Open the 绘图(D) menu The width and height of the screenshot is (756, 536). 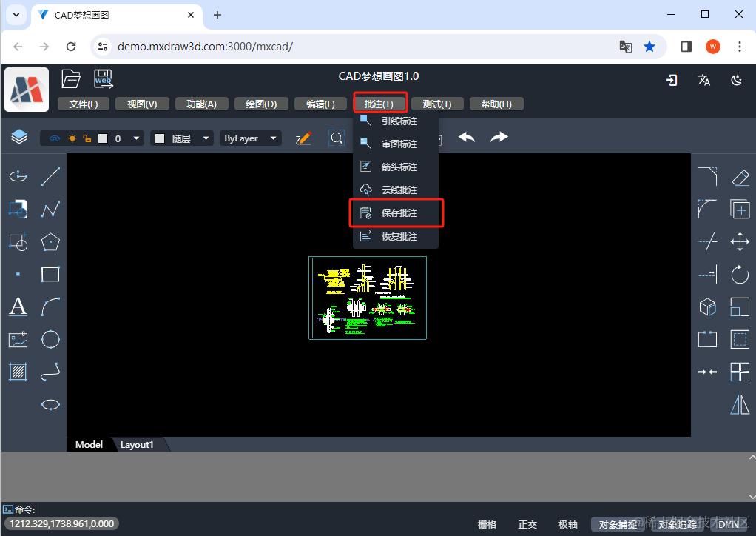pos(261,104)
